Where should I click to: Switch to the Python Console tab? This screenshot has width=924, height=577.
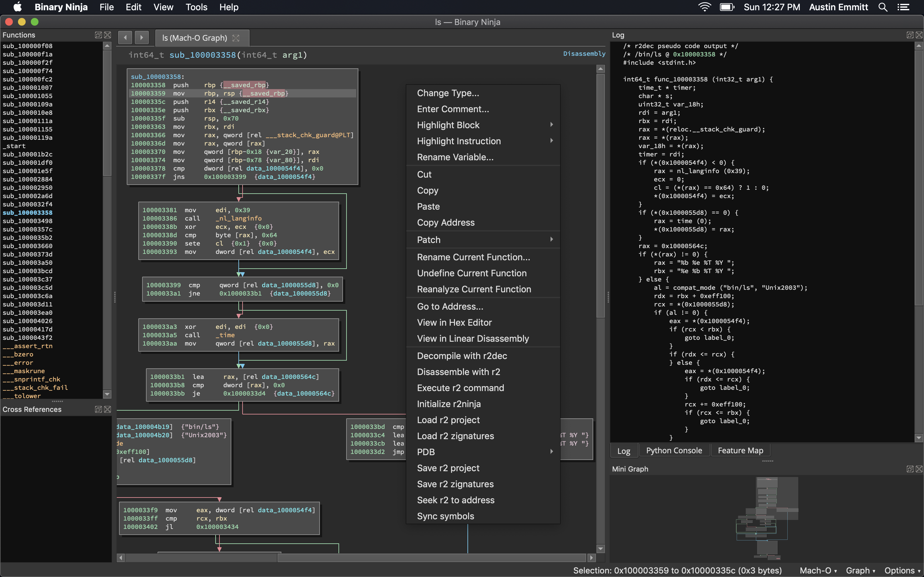click(x=674, y=450)
